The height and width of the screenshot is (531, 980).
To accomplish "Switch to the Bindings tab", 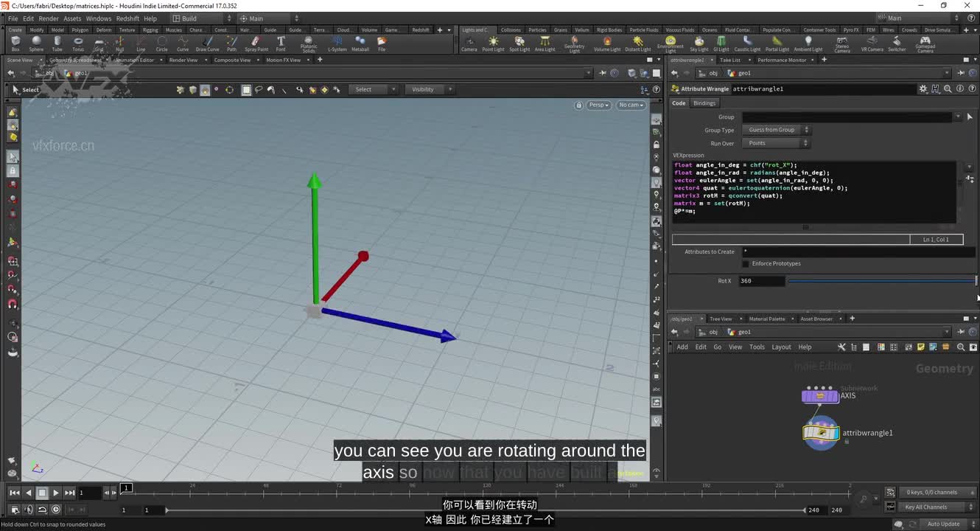I will [704, 103].
